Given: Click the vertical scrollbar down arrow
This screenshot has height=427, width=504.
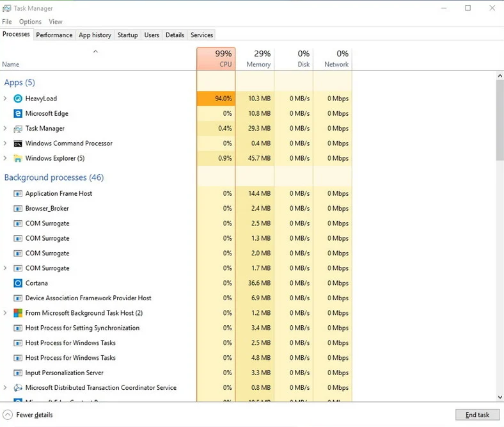Looking at the screenshot, I should coord(500,397).
